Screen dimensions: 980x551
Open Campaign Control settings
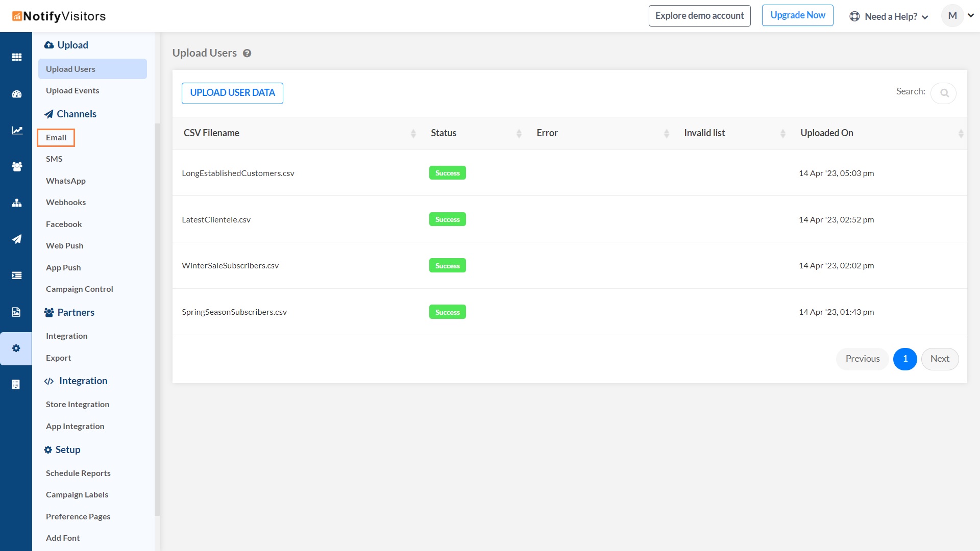click(80, 289)
